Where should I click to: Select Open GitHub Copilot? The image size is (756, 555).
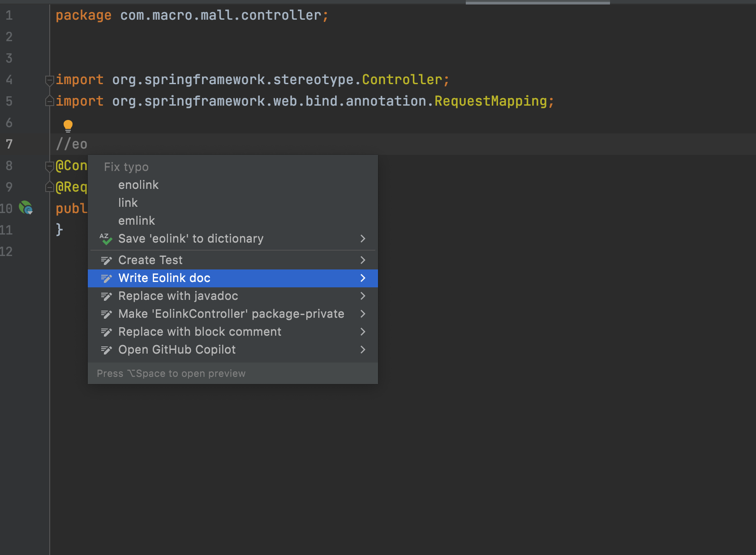point(233,350)
